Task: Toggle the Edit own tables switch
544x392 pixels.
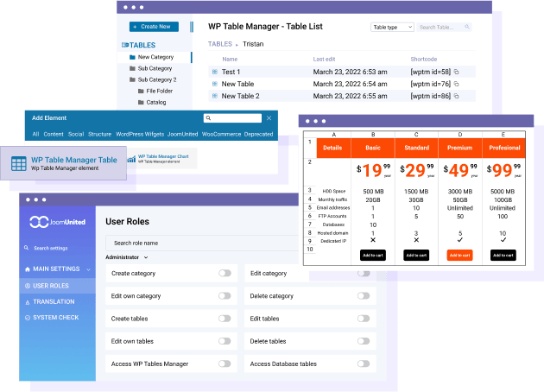Action: point(225,341)
